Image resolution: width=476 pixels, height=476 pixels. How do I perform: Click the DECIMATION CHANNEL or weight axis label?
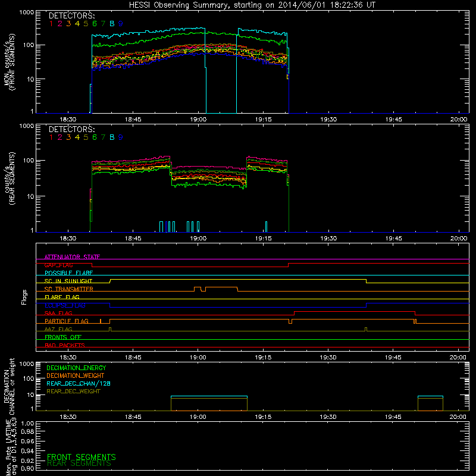coord(9,386)
